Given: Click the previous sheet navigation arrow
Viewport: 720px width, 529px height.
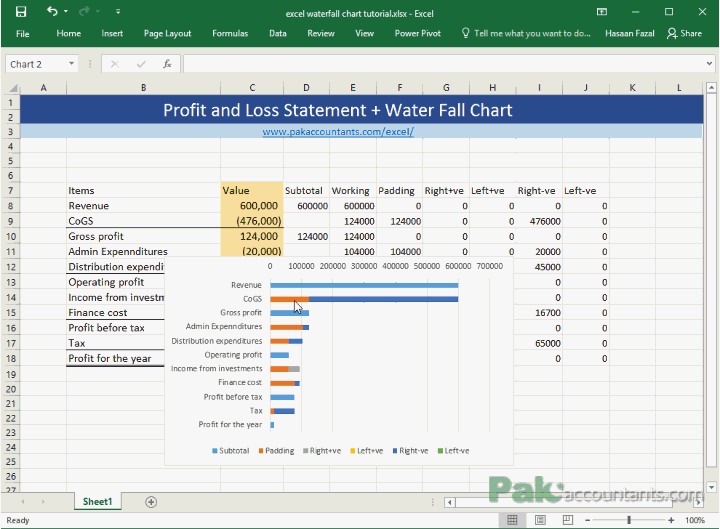Looking at the screenshot, I should [x=22, y=501].
